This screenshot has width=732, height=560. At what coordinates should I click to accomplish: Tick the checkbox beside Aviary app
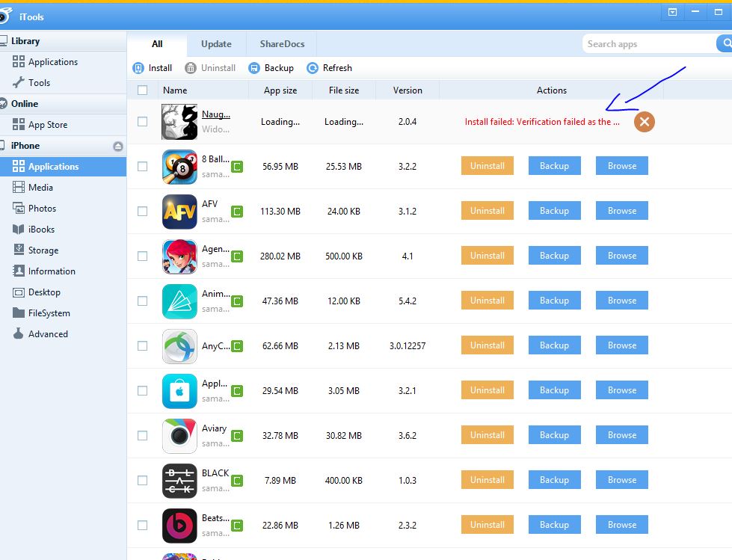tap(143, 436)
